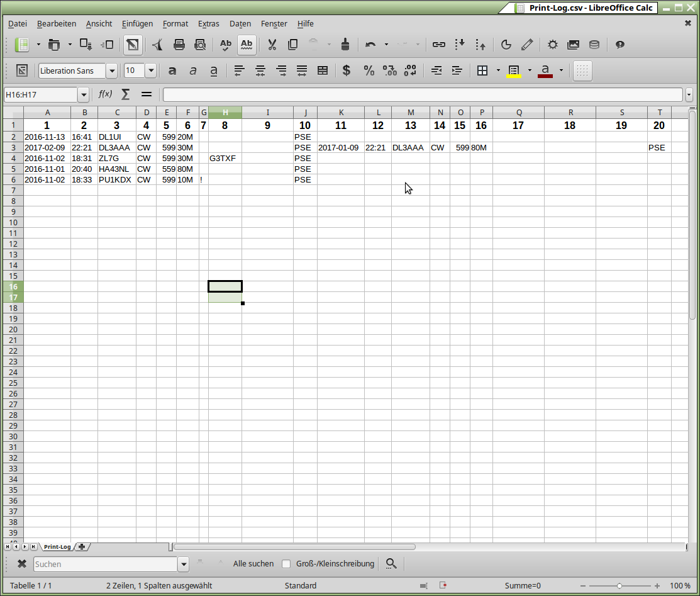Enable the Groß-/Kleinschreibung checkbox
This screenshot has height=596, width=700.
coord(286,564)
